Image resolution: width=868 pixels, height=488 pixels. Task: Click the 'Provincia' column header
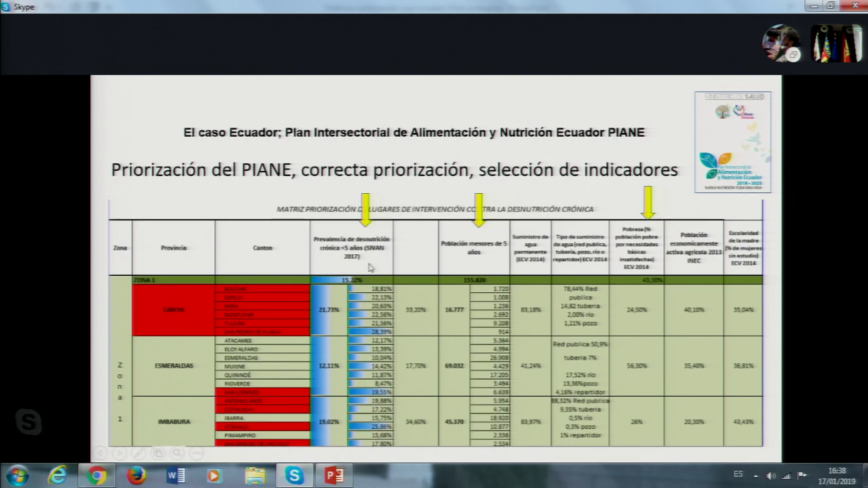pyautogui.click(x=174, y=248)
